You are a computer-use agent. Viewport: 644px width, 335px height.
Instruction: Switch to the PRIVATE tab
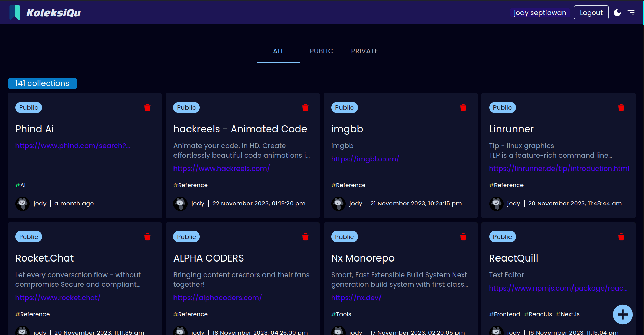[364, 51]
